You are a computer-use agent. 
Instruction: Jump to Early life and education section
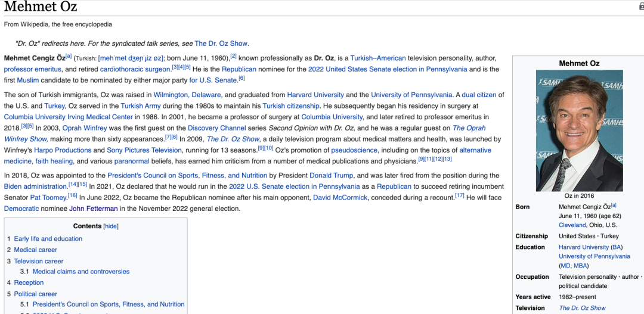[x=48, y=239]
